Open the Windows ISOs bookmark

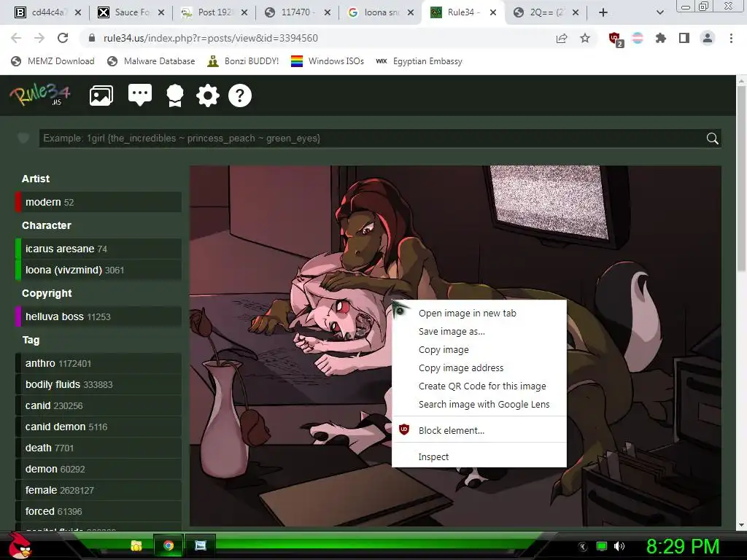point(328,61)
